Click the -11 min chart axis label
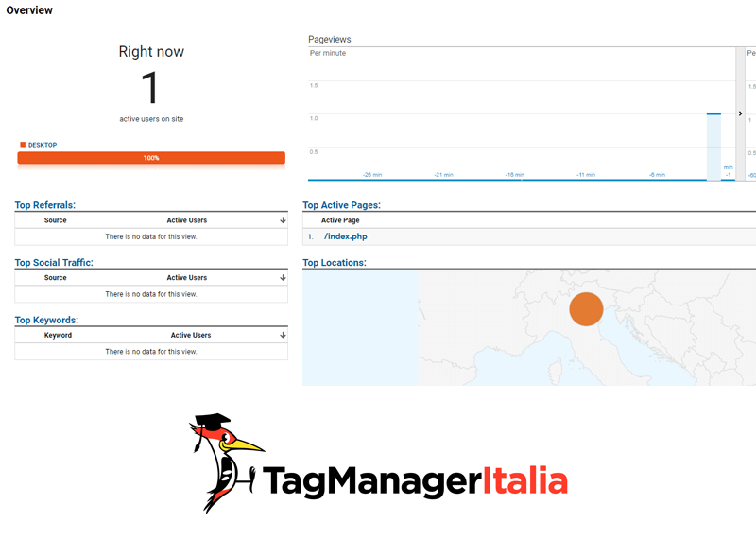This screenshot has width=756, height=540. pos(586,175)
